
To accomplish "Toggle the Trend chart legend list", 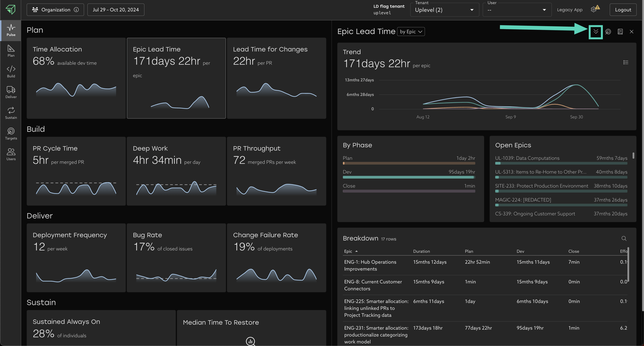I will coord(626,63).
